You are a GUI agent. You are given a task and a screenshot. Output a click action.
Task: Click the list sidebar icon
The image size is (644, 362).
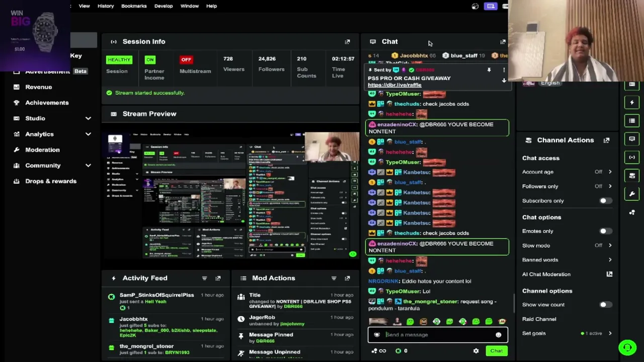[632, 121]
